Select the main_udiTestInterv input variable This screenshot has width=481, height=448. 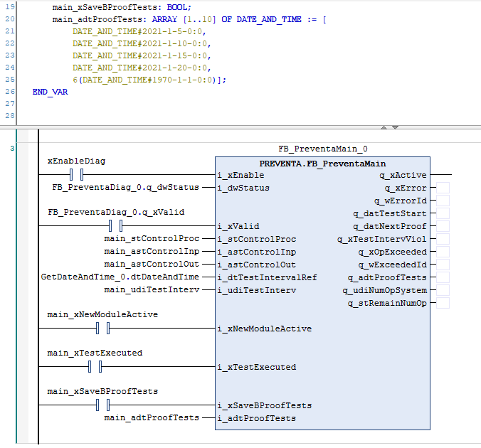152,289
